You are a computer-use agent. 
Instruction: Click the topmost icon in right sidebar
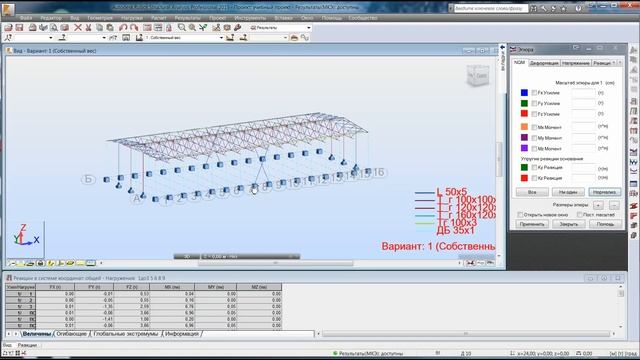point(633,50)
